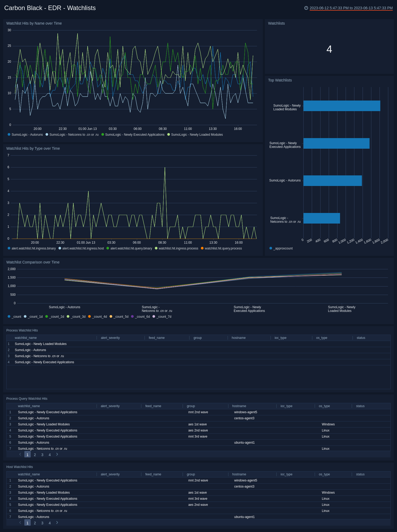Go to next page in Process Query Watchlist Hits
Image resolution: width=397 pixels, height=532 pixels.
coord(57,454)
